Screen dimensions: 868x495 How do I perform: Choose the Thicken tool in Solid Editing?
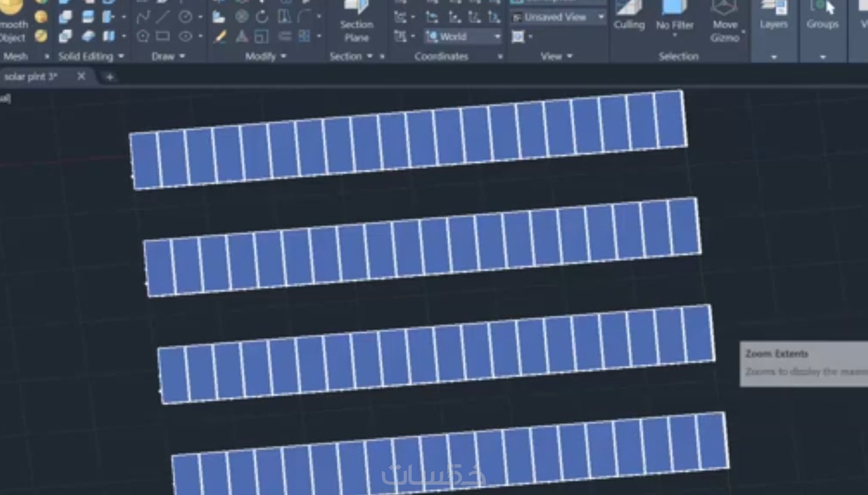[88, 36]
